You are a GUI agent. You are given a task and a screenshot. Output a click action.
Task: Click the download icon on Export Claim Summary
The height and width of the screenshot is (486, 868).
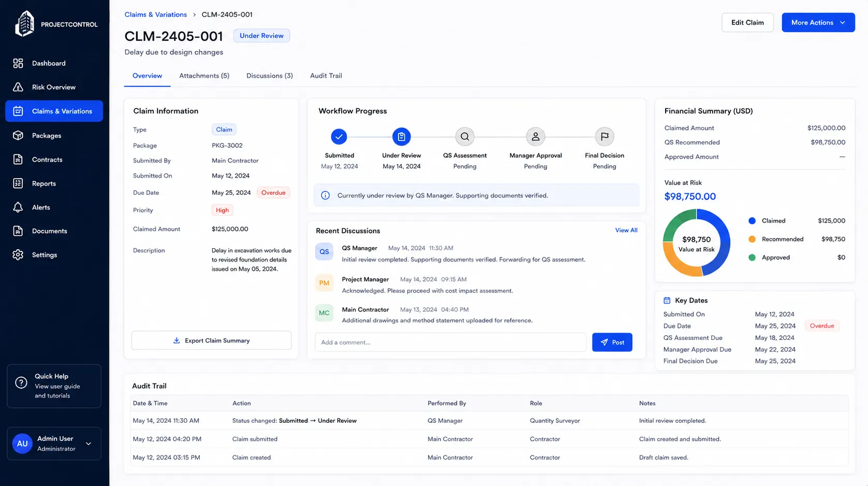[176, 340]
